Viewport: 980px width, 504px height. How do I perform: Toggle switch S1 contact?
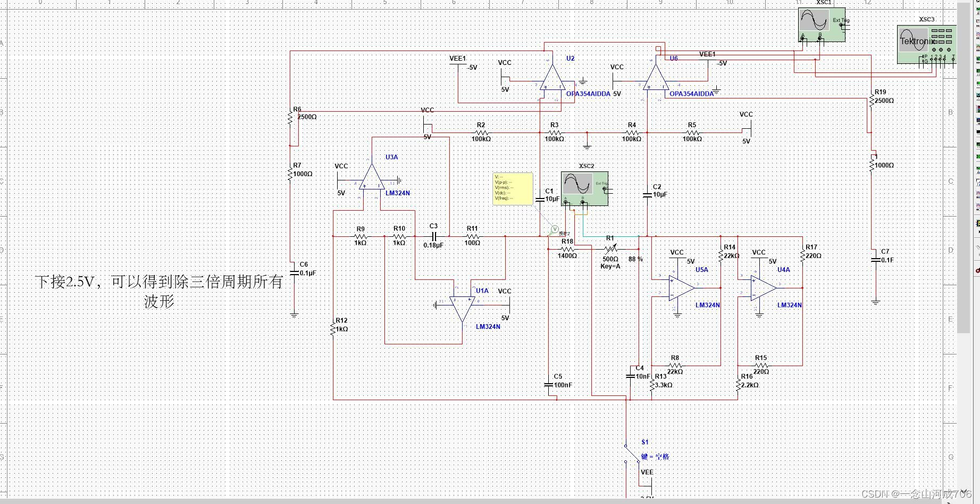click(632, 453)
